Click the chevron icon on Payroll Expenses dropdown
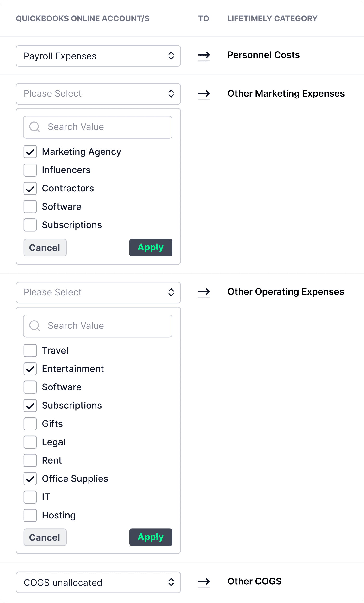The height and width of the screenshot is (603, 364). (x=171, y=56)
